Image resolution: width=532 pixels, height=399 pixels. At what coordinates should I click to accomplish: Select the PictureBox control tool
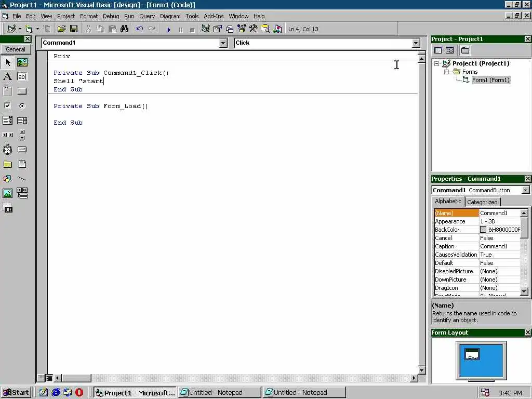coord(22,62)
